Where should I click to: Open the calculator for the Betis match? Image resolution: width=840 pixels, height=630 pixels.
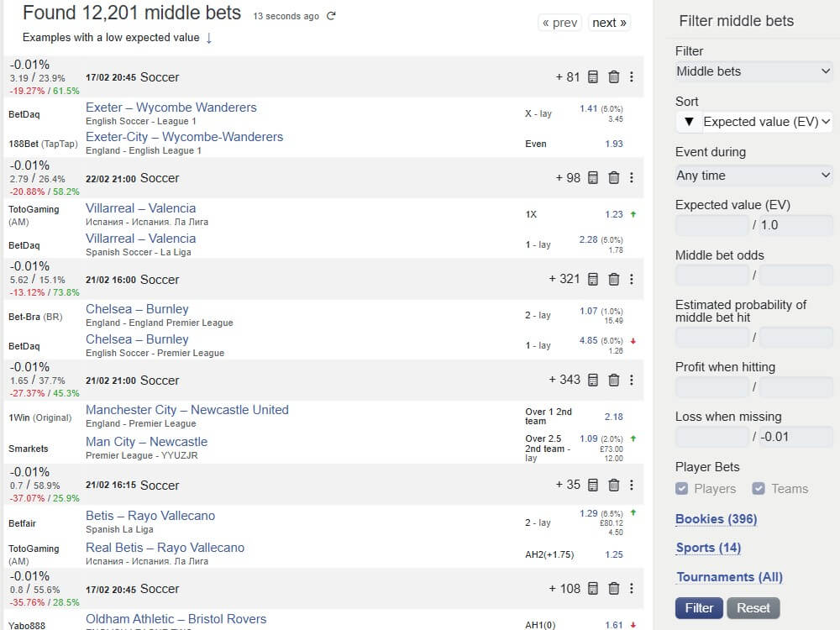click(x=592, y=485)
